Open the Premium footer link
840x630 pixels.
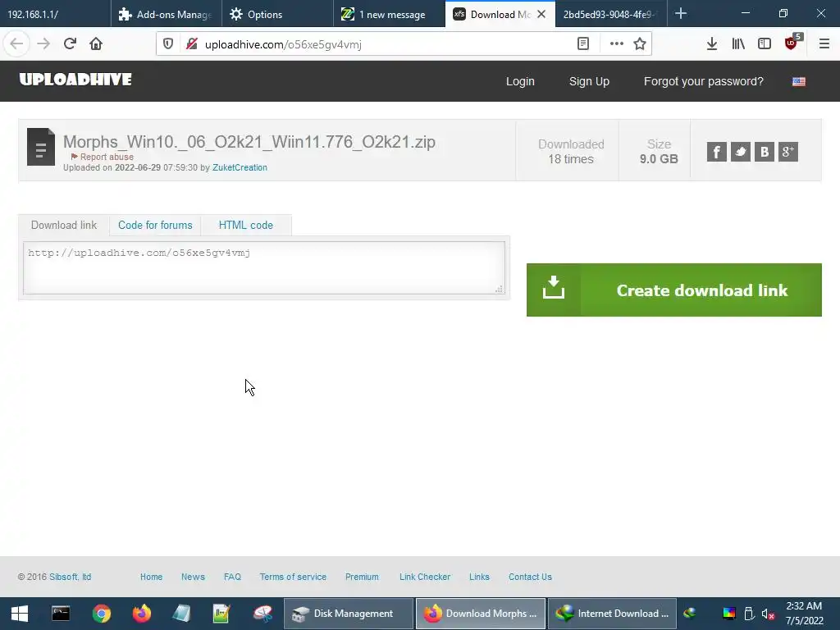click(362, 577)
